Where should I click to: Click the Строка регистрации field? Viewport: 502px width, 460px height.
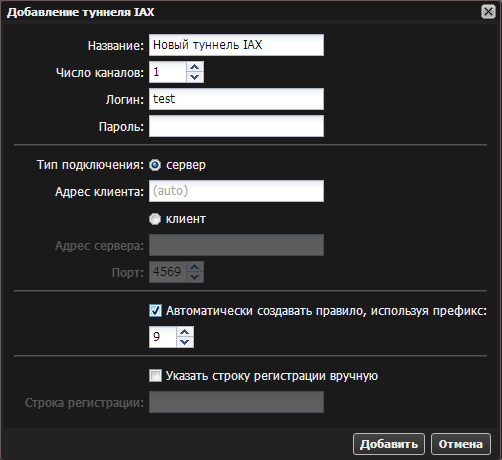click(236, 402)
